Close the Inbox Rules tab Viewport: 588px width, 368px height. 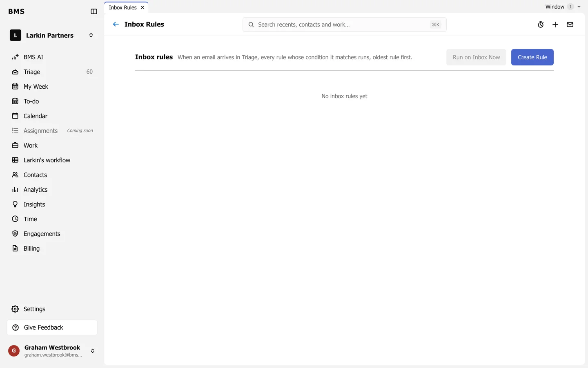pos(143,7)
